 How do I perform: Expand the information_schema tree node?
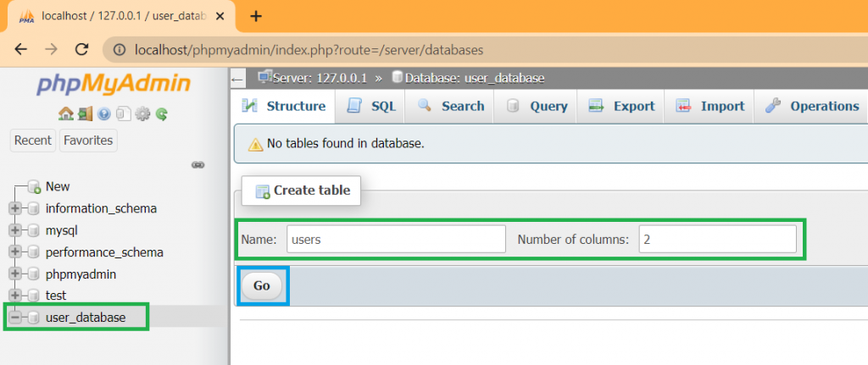[15, 208]
